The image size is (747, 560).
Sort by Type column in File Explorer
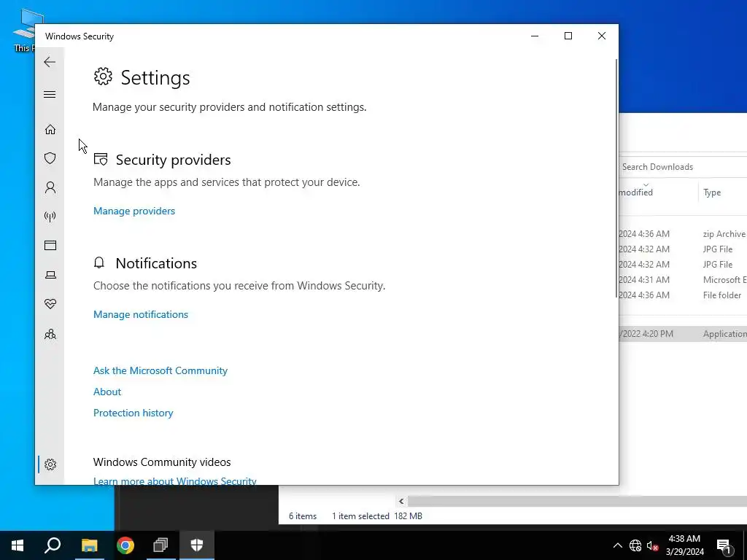pyautogui.click(x=723, y=192)
